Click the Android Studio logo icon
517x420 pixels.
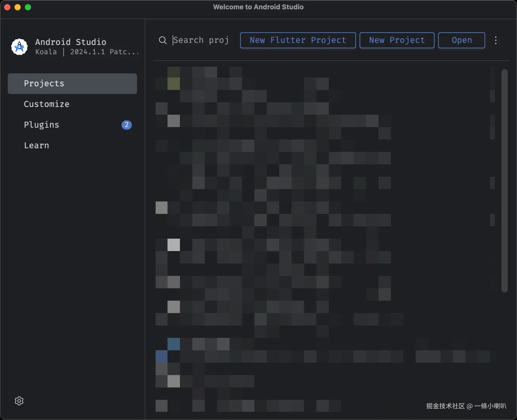19,47
